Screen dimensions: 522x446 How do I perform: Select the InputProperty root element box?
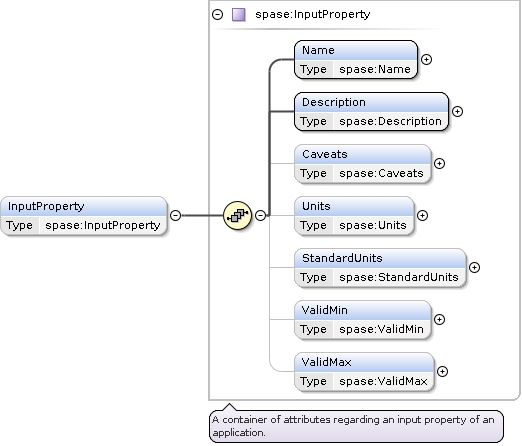[x=83, y=216]
